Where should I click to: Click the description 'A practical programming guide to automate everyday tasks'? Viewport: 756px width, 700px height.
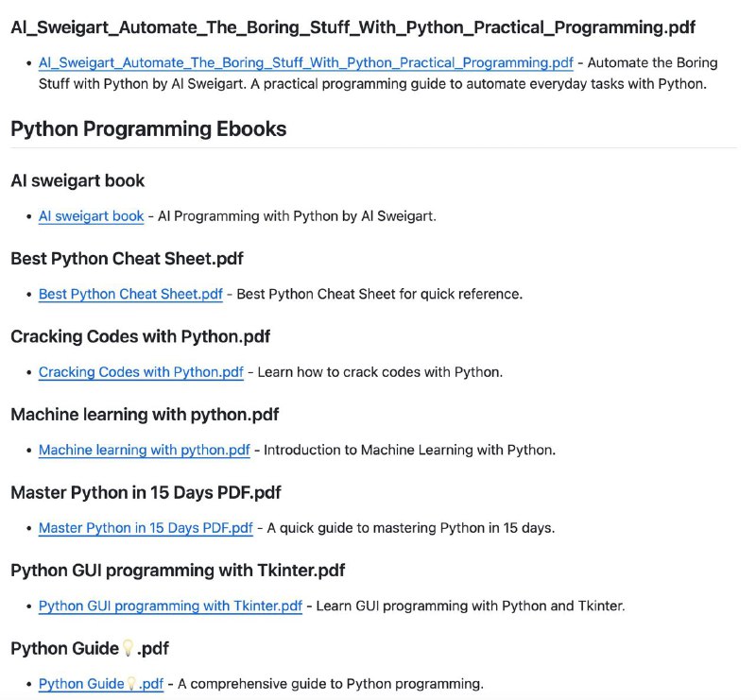479,84
